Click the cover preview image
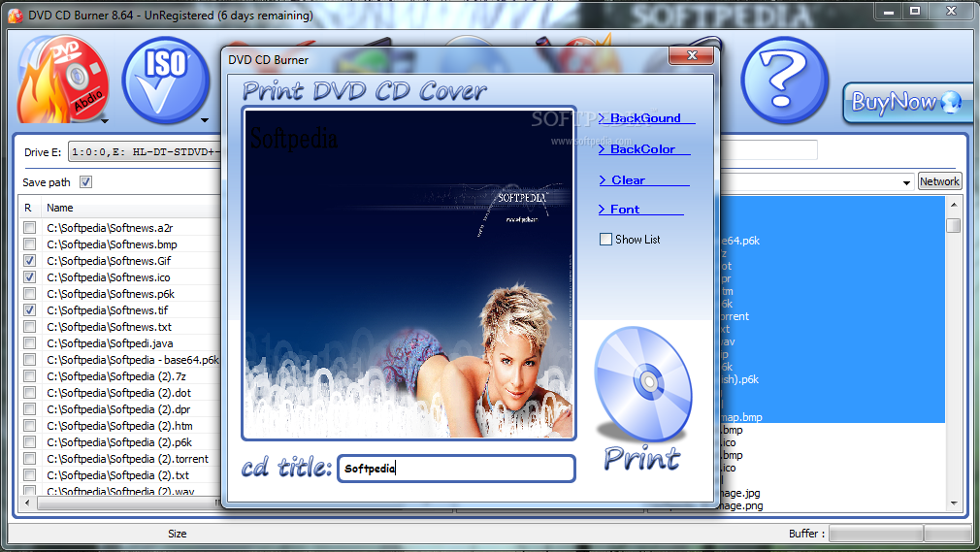This screenshot has width=980, height=552. 408,274
